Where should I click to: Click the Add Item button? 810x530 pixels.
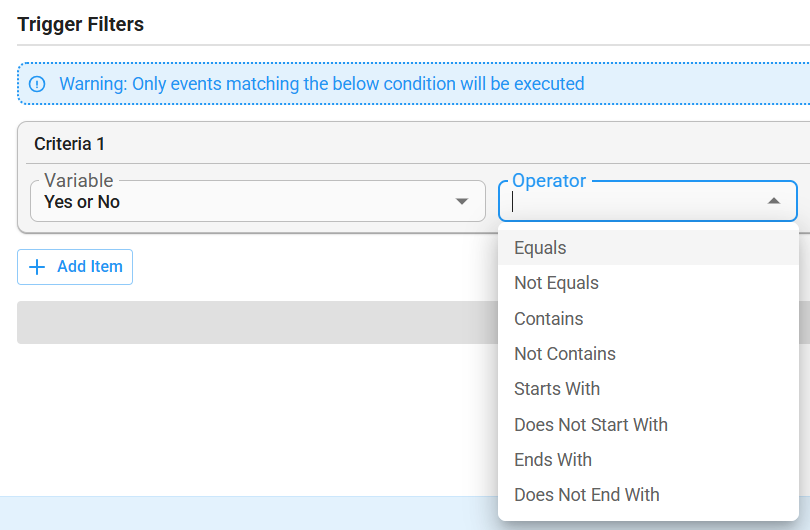click(x=75, y=267)
